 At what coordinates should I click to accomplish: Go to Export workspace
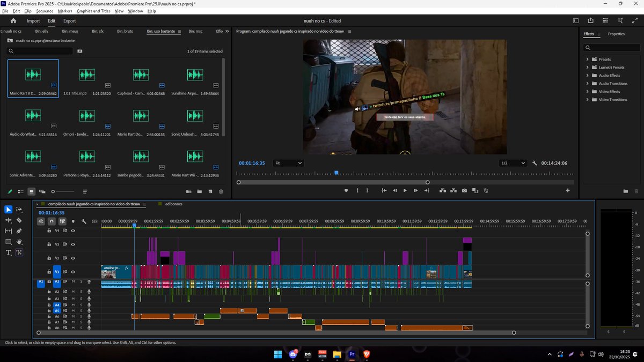[x=69, y=21]
